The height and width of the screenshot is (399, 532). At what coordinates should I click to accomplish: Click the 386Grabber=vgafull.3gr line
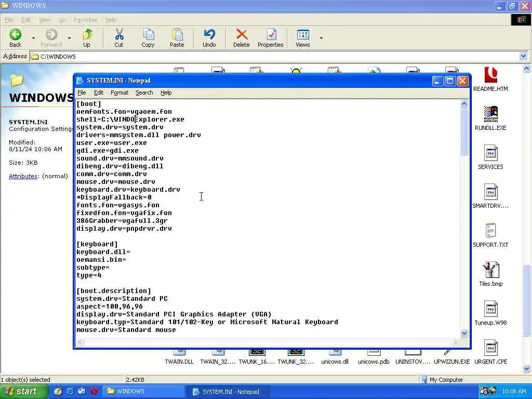pos(122,221)
